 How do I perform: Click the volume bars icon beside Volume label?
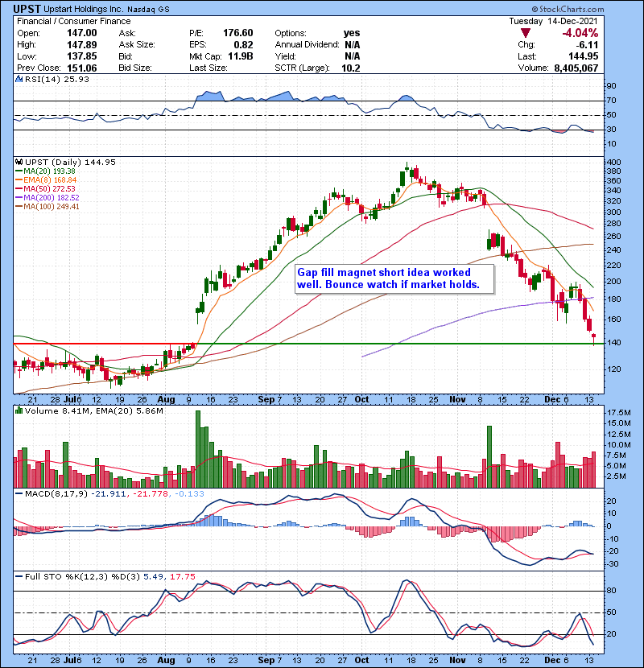[x=19, y=410]
